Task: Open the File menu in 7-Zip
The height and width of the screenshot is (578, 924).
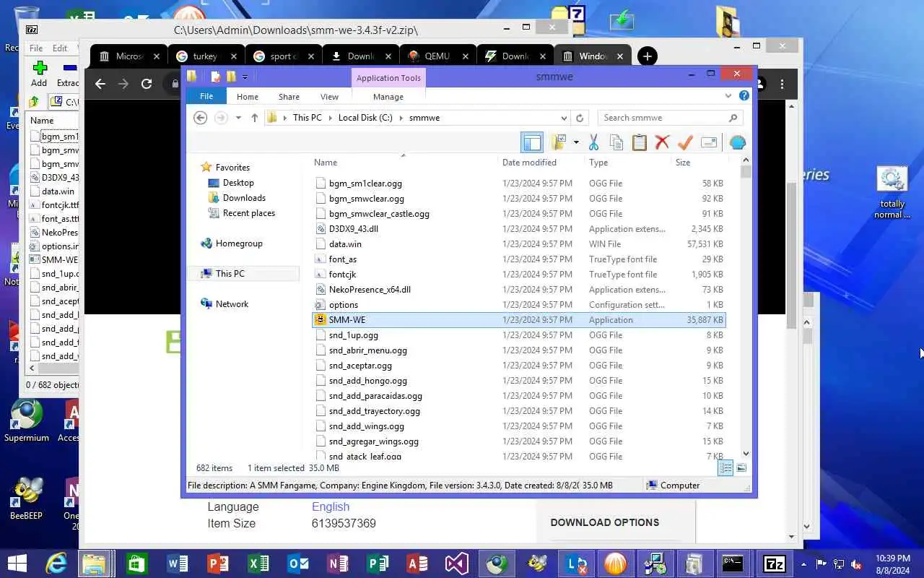Action: tap(35, 48)
